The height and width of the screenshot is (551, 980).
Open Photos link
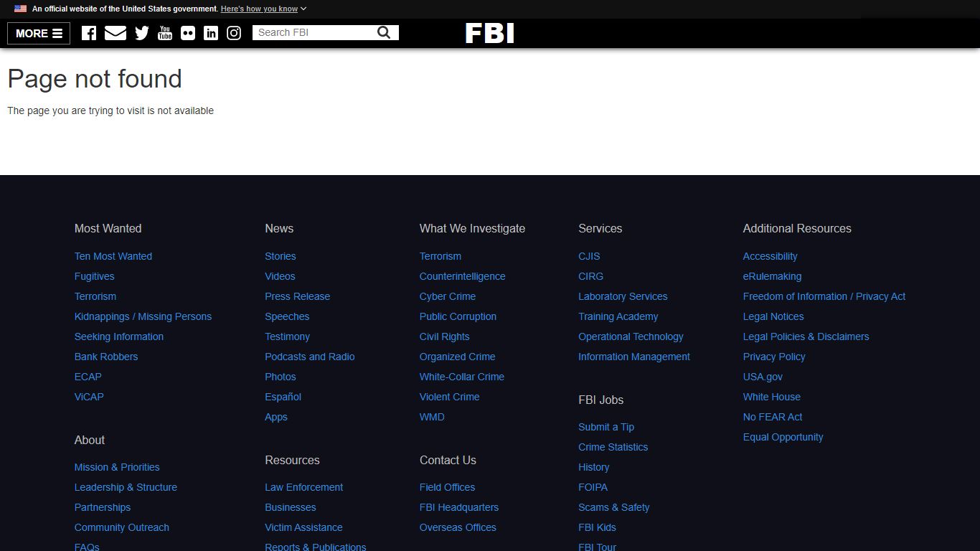coord(281,377)
